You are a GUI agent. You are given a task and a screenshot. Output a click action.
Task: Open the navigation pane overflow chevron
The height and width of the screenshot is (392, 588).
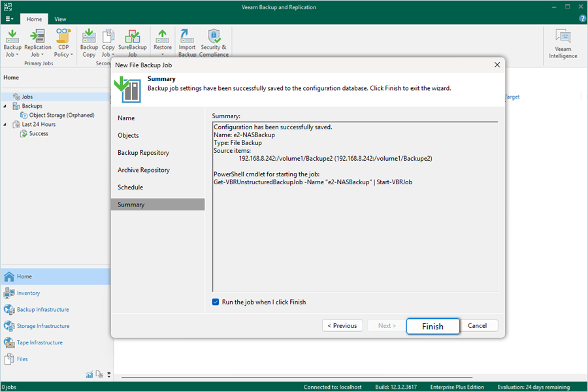tap(108, 374)
